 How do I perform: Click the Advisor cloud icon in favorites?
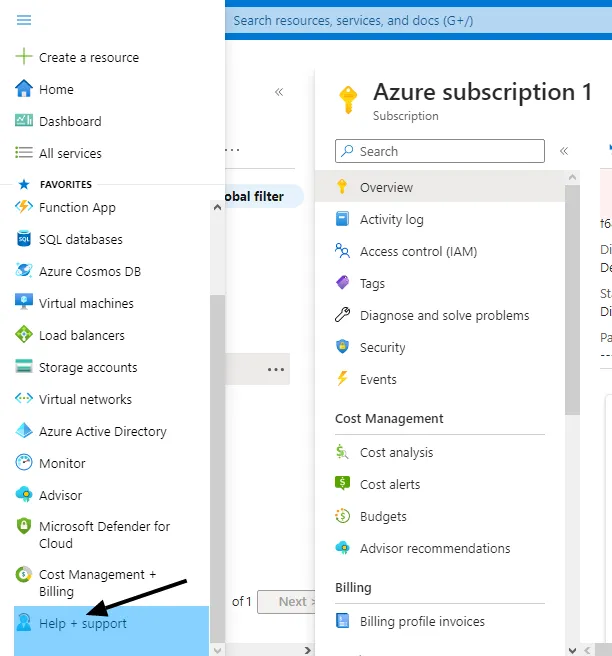click(x=24, y=495)
